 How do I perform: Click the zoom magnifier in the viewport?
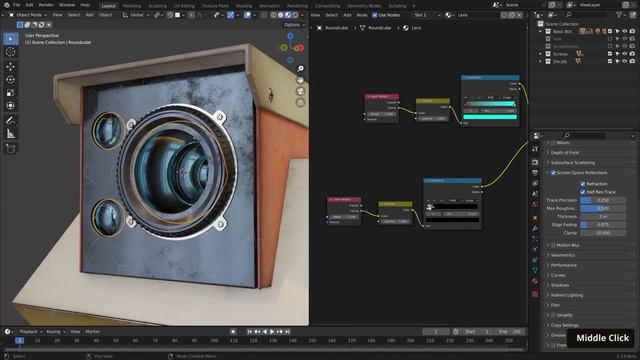pyautogui.click(x=300, y=69)
